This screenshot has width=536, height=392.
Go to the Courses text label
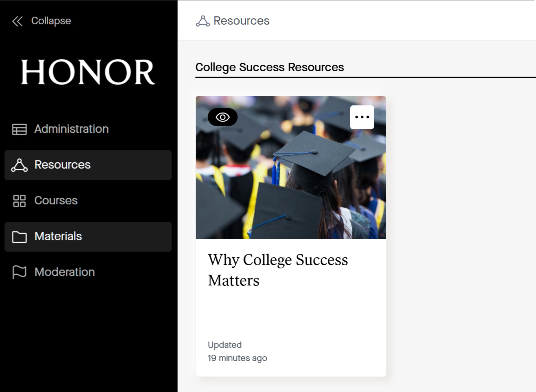56,201
